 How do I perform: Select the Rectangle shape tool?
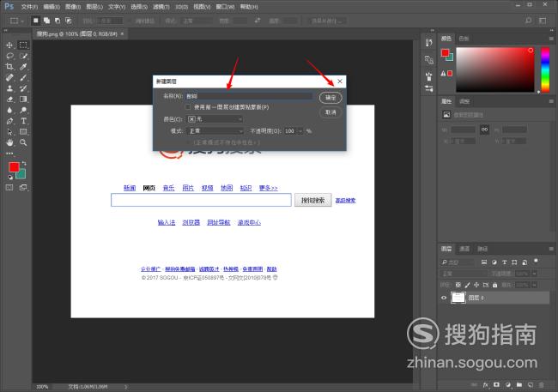[23, 132]
